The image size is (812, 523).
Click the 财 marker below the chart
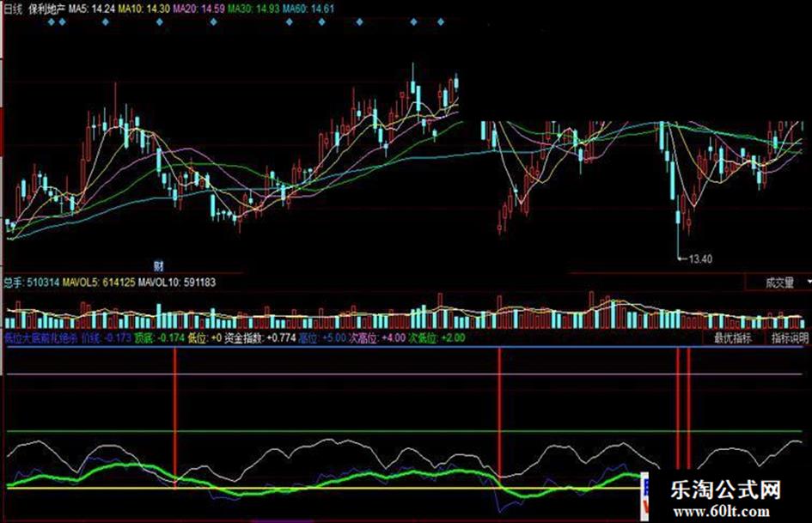tap(158, 266)
